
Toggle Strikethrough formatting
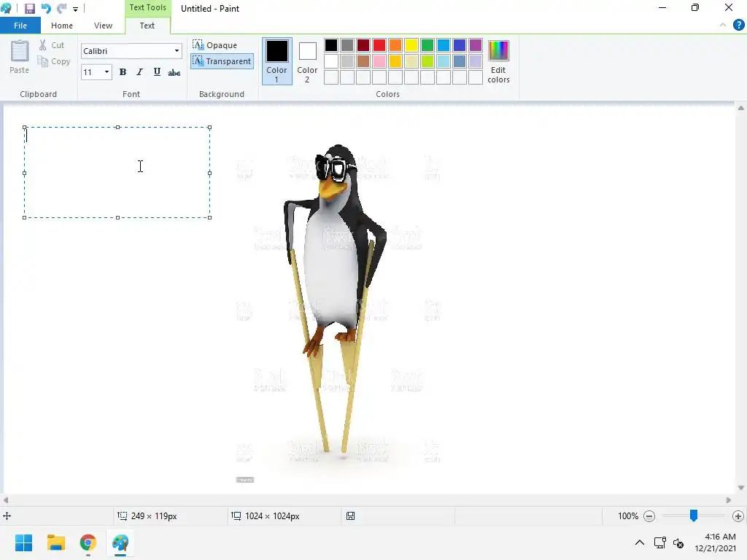(x=174, y=72)
